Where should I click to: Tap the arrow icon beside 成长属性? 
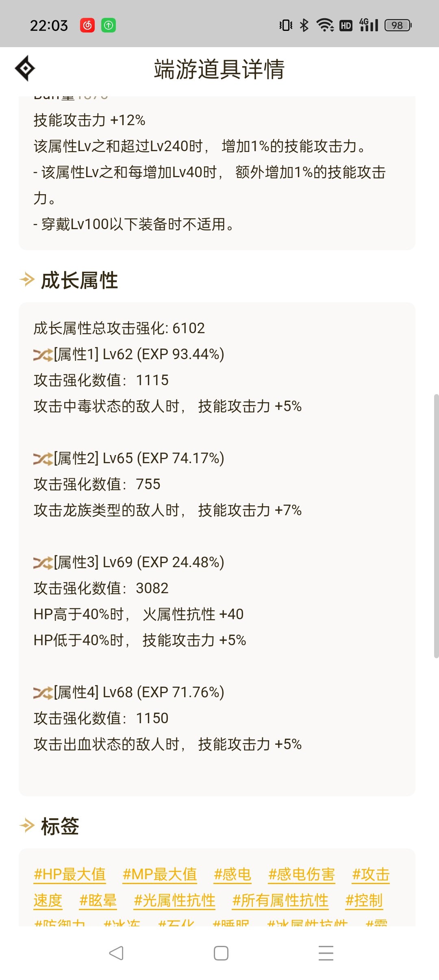[27, 280]
